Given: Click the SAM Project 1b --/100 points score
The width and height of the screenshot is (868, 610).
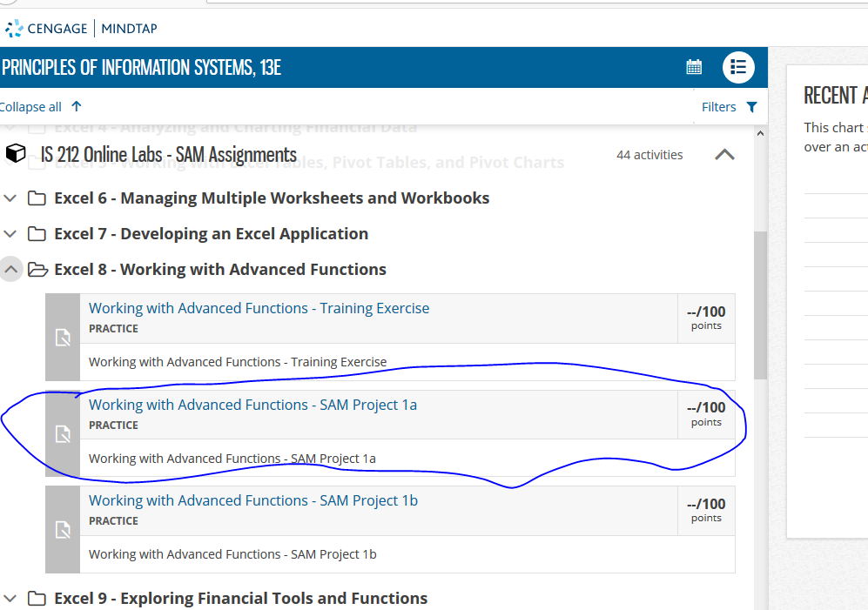Looking at the screenshot, I should pyautogui.click(x=706, y=510).
